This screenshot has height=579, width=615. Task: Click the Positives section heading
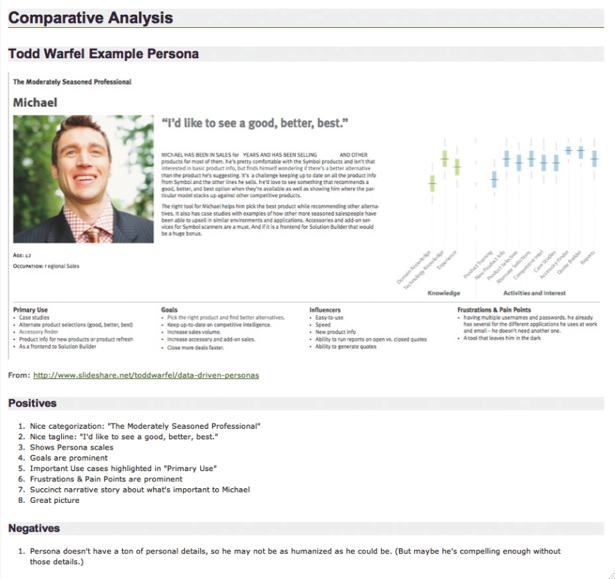coord(33,403)
